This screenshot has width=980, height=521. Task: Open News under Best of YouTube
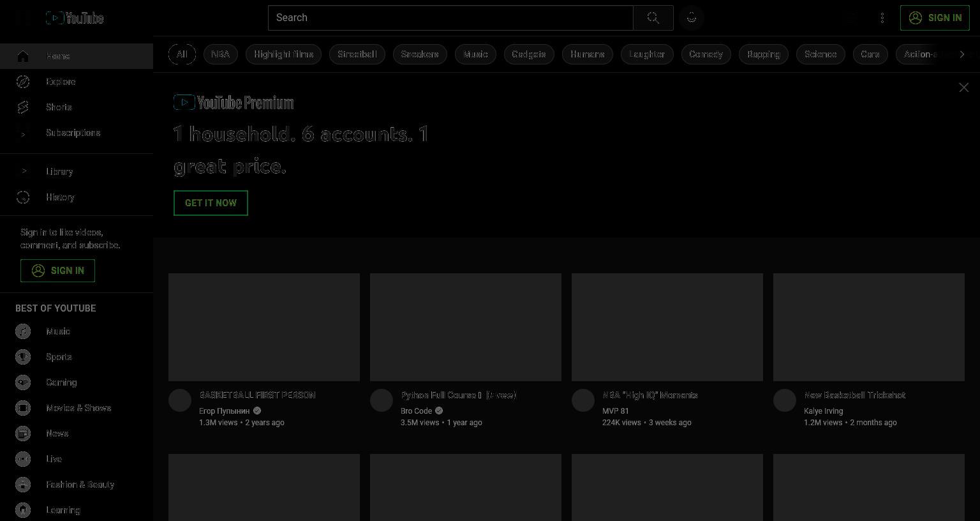(77, 434)
